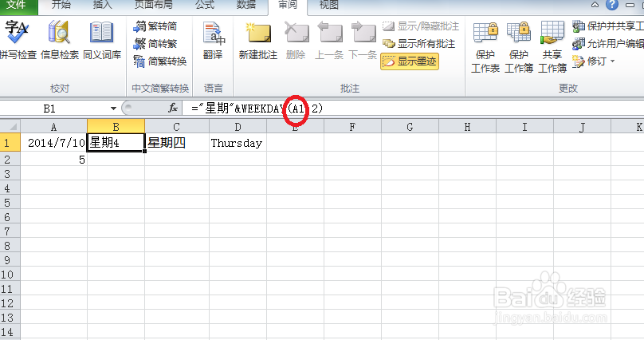Select column G header
The width and height of the screenshot is (644, 340).
coord(410,127)
